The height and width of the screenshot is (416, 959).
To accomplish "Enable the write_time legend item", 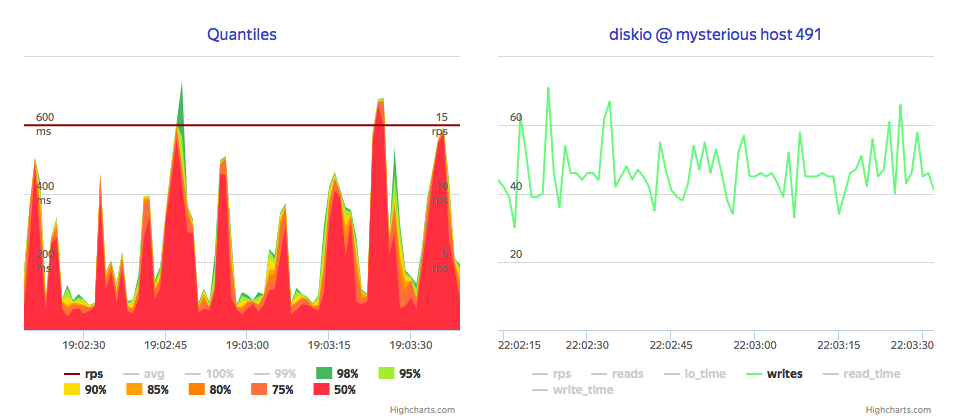I will tap(573, 389).
